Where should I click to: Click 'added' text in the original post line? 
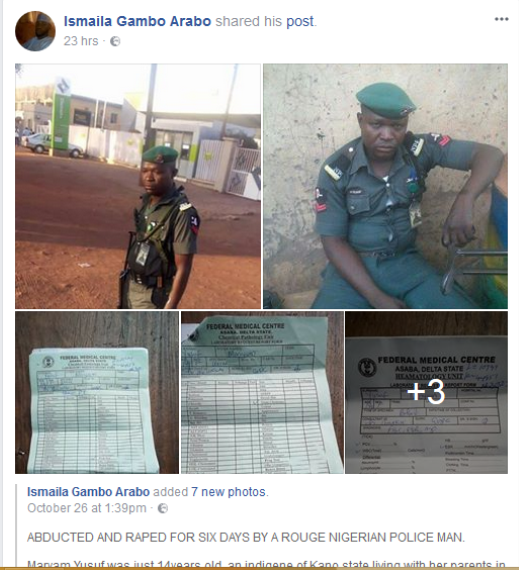[170, 492]
